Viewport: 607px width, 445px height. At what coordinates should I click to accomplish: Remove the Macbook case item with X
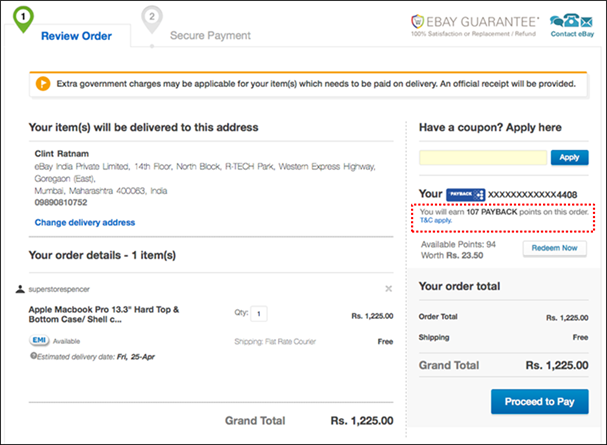point(389,289)
